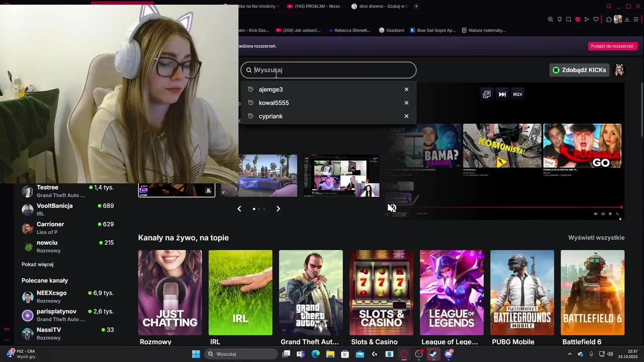Open Blue Sail Sopot bookmark
Screen dimensions: 644x362
click(x=433, y=30)
